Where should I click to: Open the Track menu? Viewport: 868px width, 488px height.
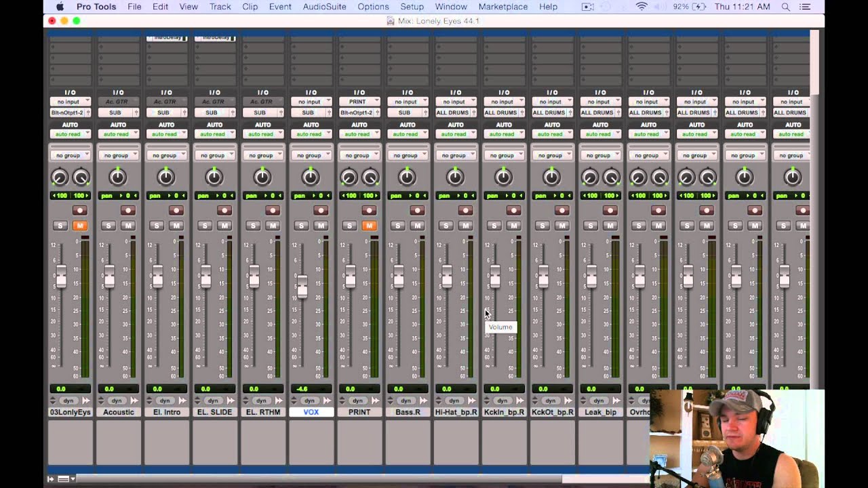click(x=220, y=7)
